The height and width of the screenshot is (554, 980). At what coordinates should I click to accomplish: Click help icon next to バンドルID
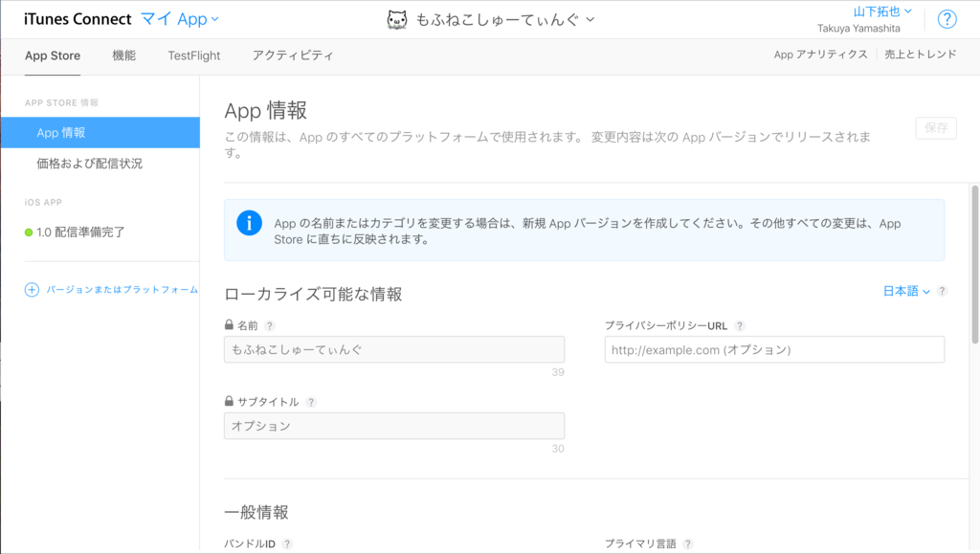287,544
